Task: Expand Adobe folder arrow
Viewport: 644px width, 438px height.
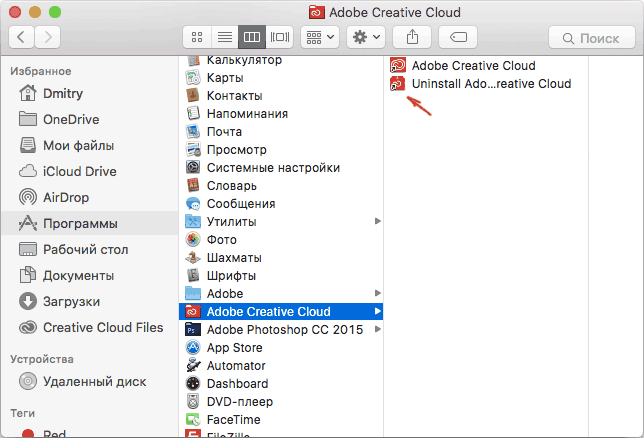Action: [377, 293]
